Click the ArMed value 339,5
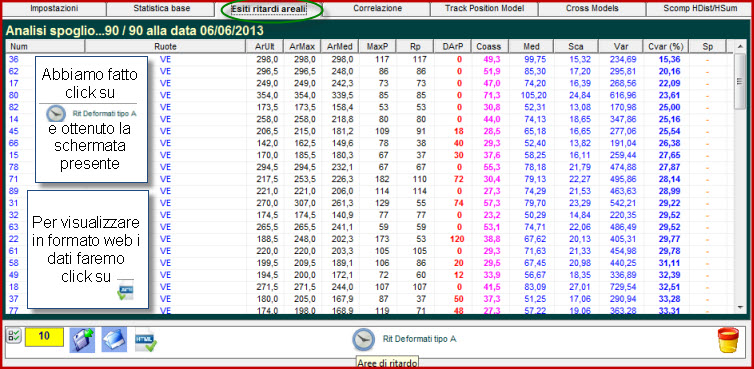 (x=341, y=95)
